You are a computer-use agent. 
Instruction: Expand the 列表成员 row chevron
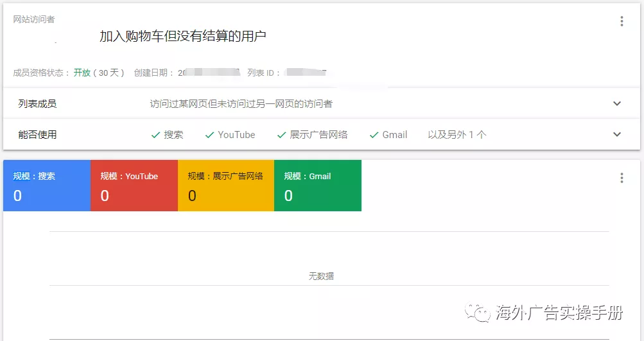[617, 103]
